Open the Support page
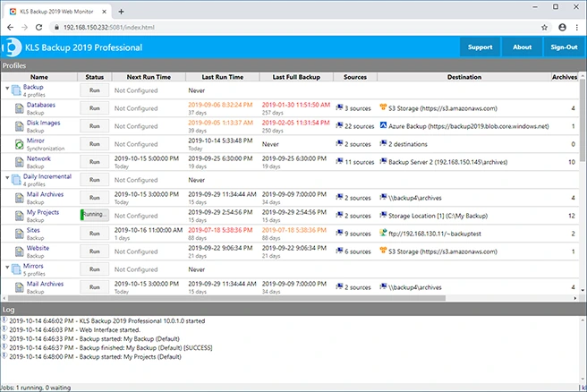The image size is (587, 392). tap(480, 47)
